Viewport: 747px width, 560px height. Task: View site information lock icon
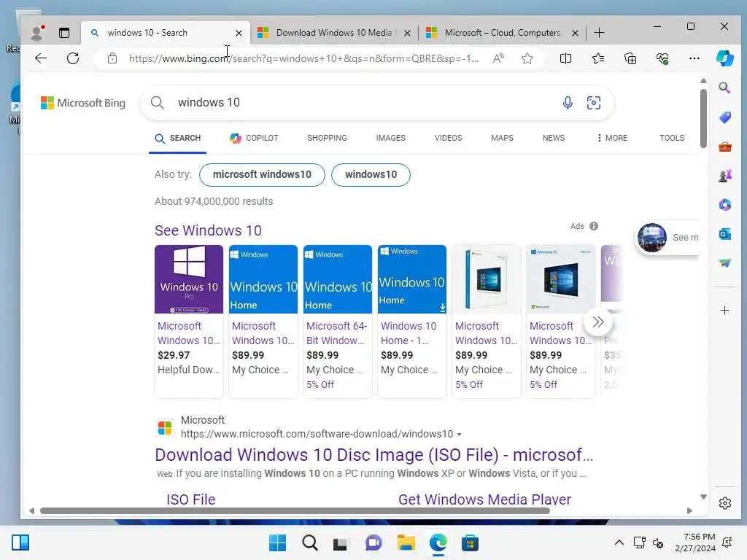coord(112,58)
